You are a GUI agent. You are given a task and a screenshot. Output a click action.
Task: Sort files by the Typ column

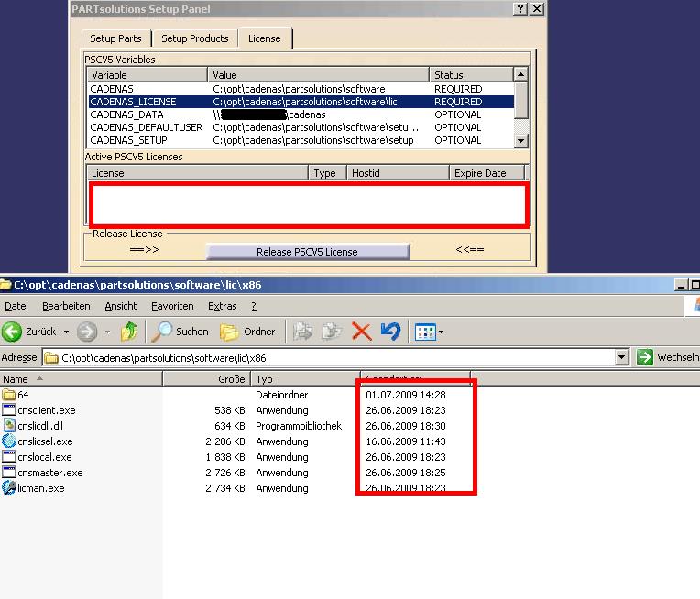(x=306, y=379)
